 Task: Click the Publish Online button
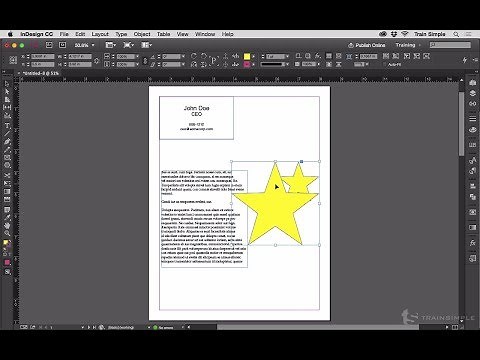[367, 45]
